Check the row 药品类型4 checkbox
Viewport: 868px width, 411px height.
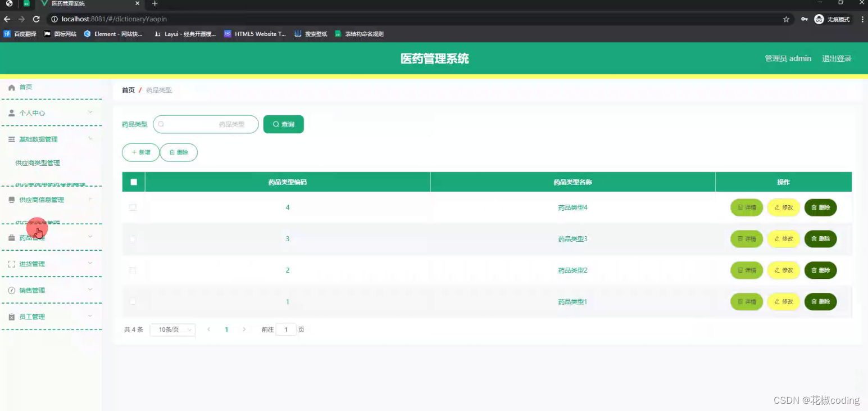[x=133, y=207]
